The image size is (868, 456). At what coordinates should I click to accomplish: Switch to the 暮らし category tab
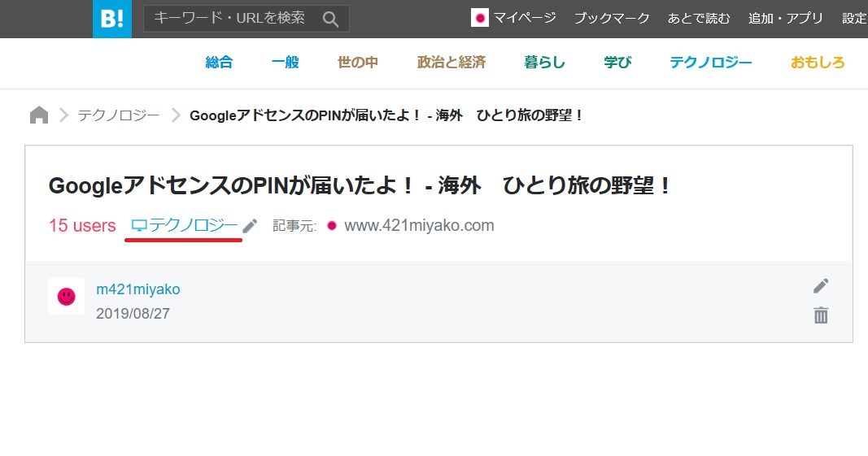tap(544, 62)
